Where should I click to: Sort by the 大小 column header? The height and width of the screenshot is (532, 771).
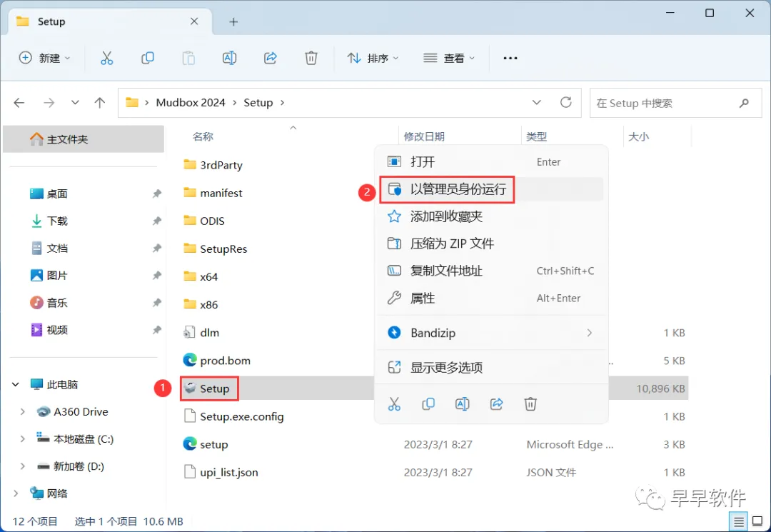638,136
